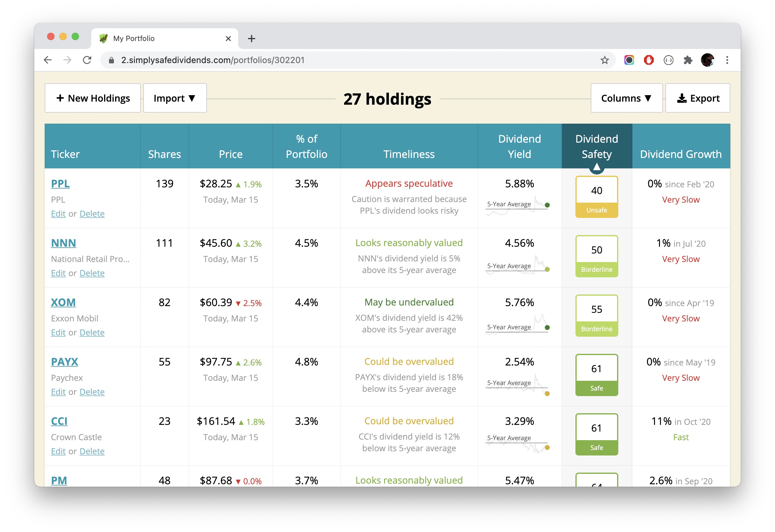Click the '$161.54' CCI price
775x532 pixels.
pyautogui.click(x=216, y=421)
